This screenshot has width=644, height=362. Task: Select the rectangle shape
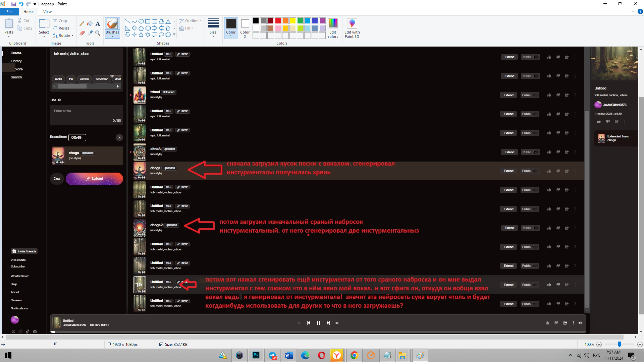(x=148, y=21)
